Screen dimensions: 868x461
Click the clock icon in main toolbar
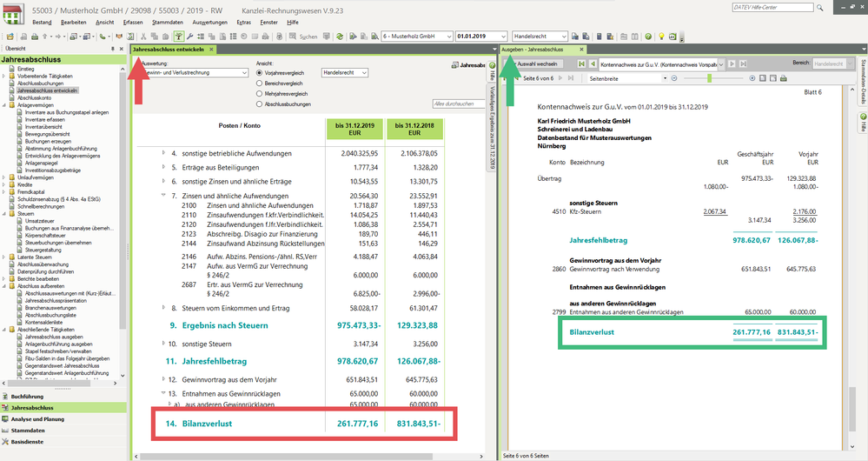(243, 37)
